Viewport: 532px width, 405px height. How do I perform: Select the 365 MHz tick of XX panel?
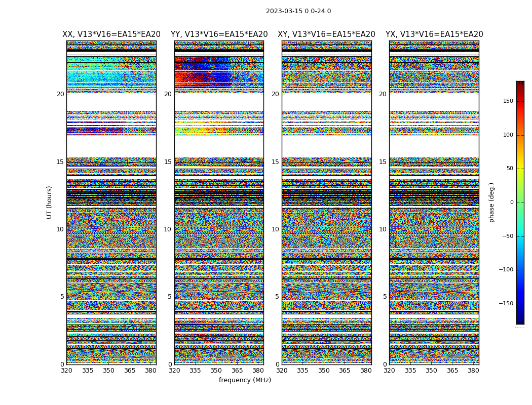point(130,371)
